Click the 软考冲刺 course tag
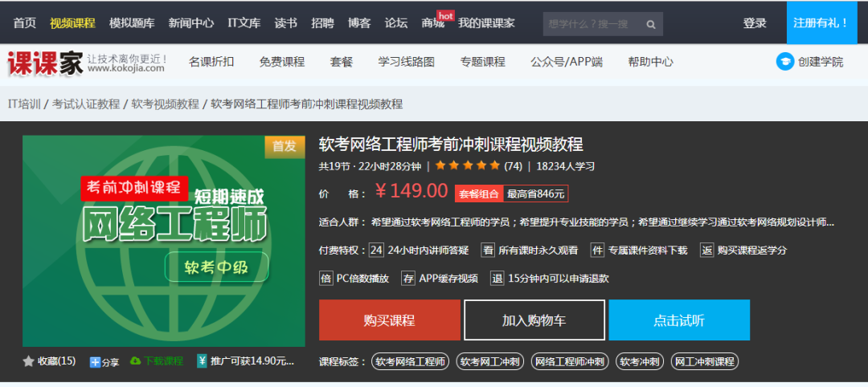 pyautogui.click(x=640, y=362)
